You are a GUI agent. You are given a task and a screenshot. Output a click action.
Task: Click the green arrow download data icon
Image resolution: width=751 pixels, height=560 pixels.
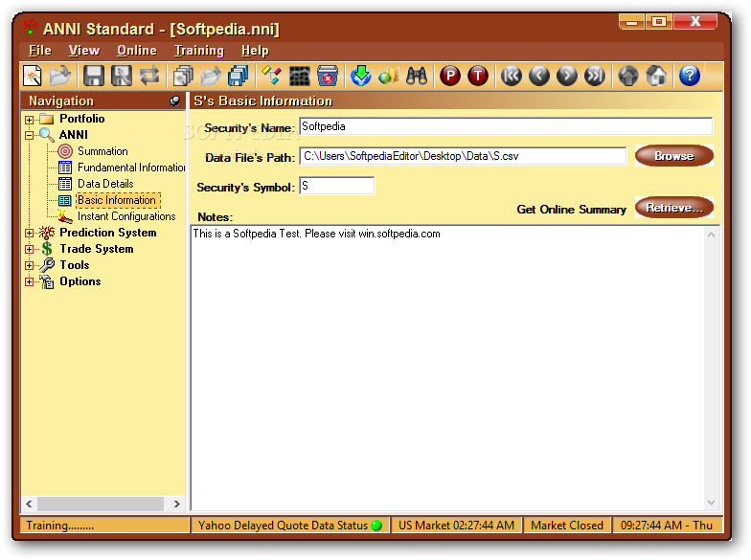tap(360, 76)
